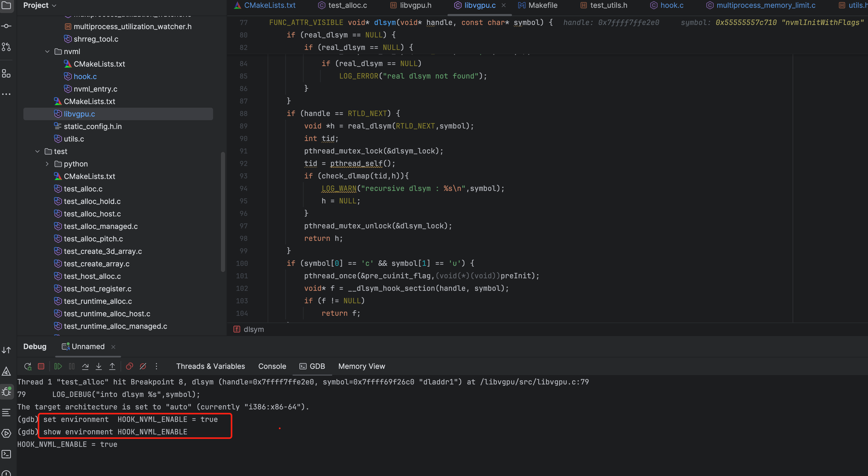Screen dimensions: 868x476
Task: Switch to CMakeLists.txt editor tab
Action: (x=265, y=5)
